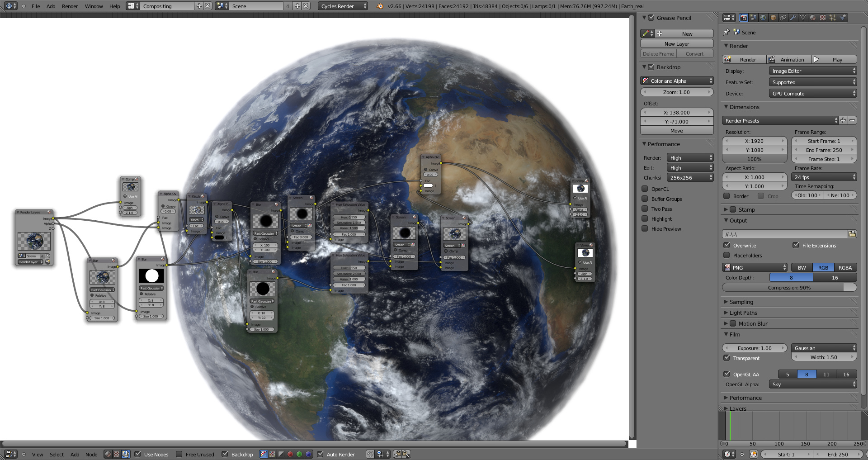Open the Node menu in node editor header

[x=91, y=454]
